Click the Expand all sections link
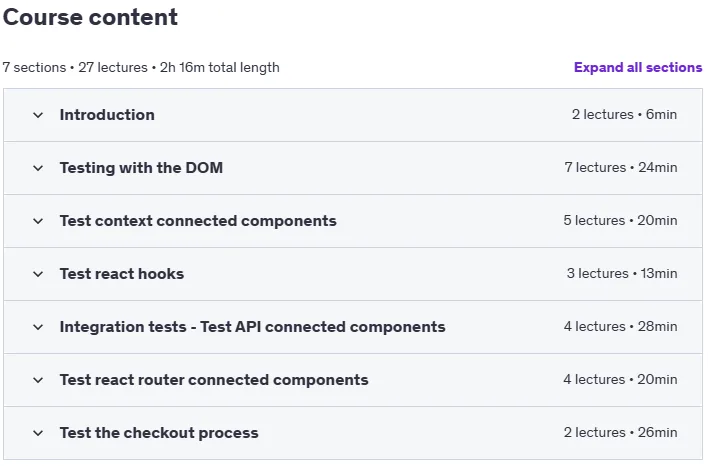The height and width of the screenshot is (466, 708). (x=638, y=67)
